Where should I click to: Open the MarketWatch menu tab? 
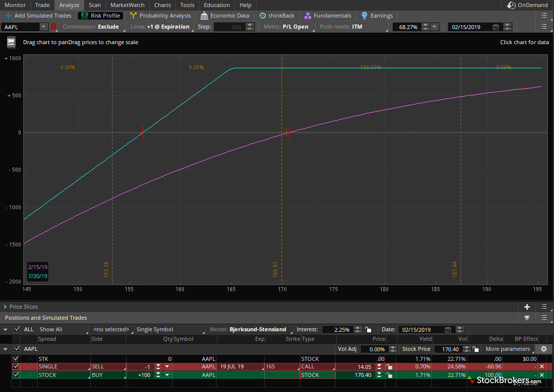click(128, 5)
